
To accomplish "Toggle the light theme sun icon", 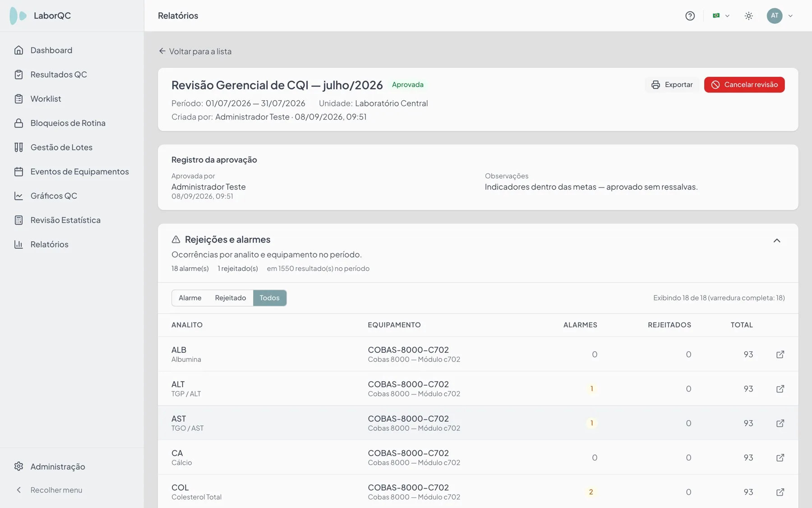I will pos(749,16).
